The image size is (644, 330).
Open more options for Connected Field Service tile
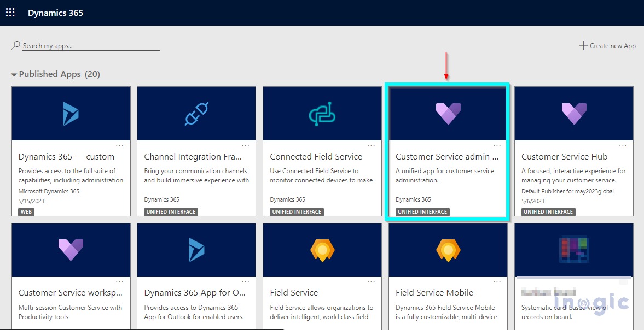pos(372,146)
